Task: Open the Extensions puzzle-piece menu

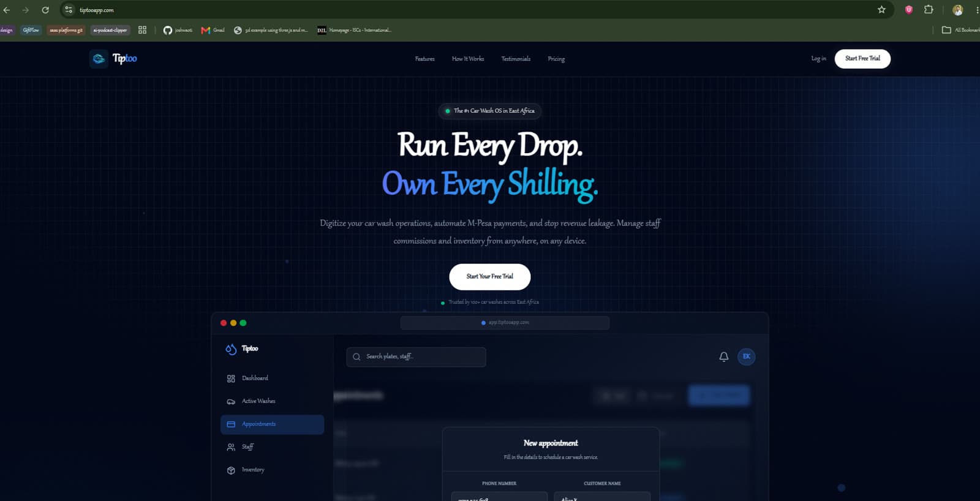Action: click(x=929, y=10)
